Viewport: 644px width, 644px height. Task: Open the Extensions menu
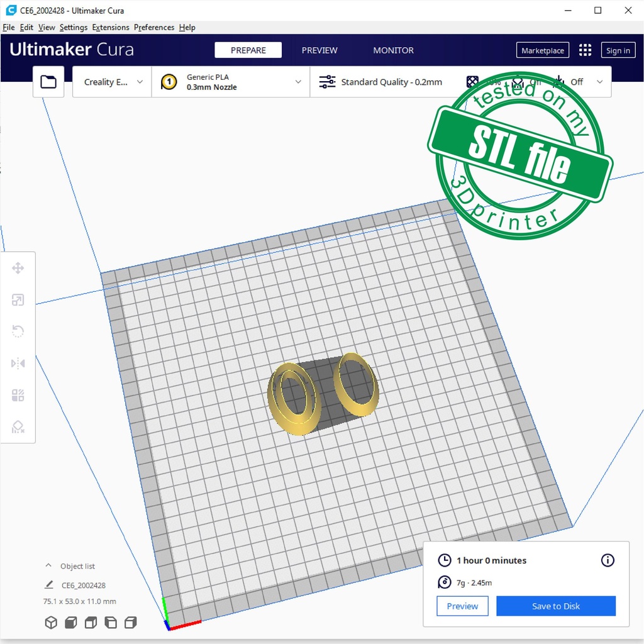click(110, 28)
